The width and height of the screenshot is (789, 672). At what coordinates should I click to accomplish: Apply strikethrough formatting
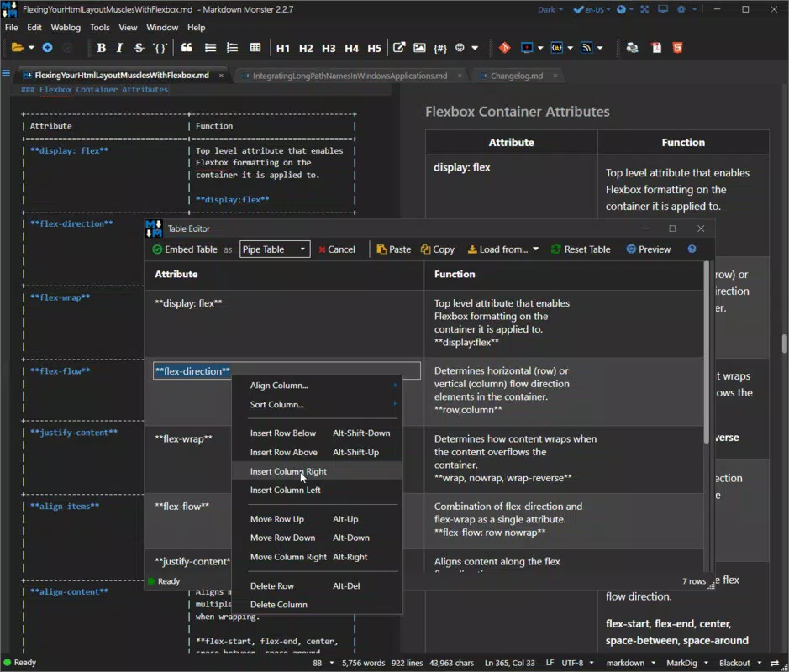click(139, 48)
